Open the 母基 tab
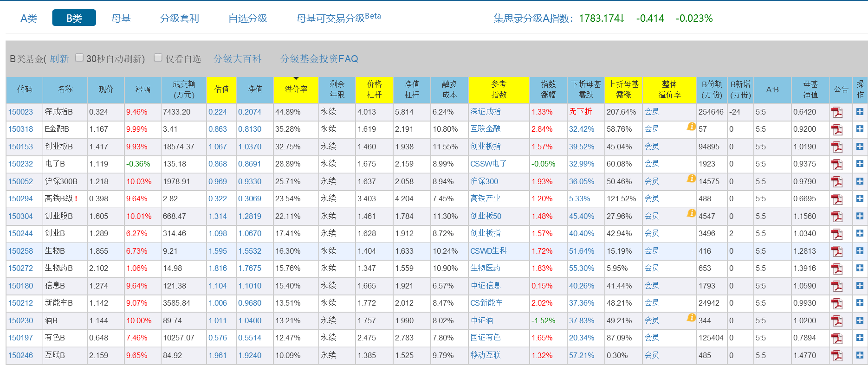The height and width of the screenshot is (365, 868). click(121, 18)
